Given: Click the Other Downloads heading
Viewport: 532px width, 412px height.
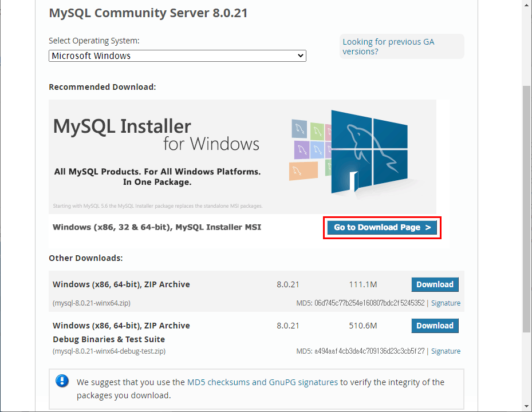Looking at the screenshot, I should click(86, 258).
